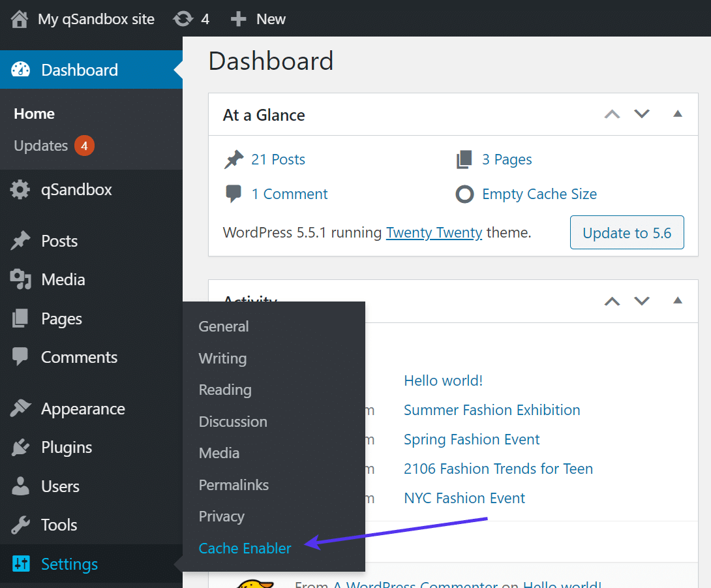Click the WordPress logo beside My qSandbox site
711x588 pixels.
click(x=19, y=18)
